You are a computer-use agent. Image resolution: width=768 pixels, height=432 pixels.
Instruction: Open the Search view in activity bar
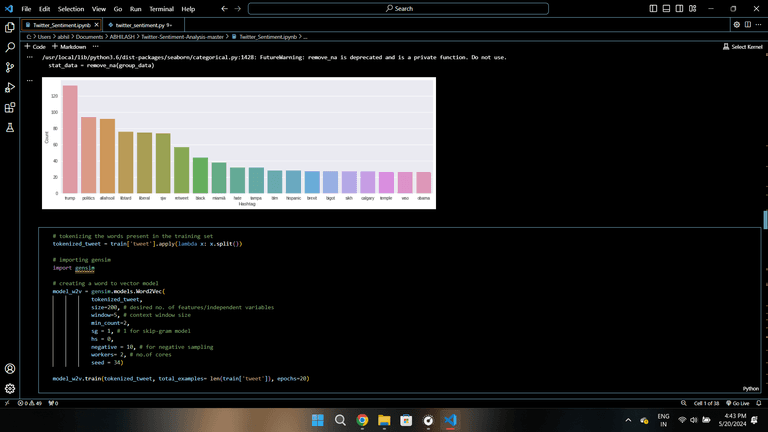[x=10, y=48]
